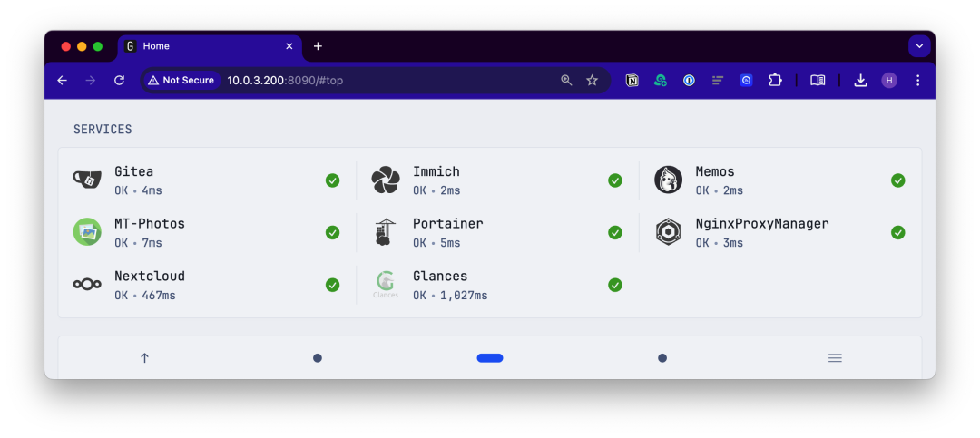Viewport: 980px width, 438px height.
Task: Open the Portainer service link
Action: pyautogui.click(x=448, y=224)
